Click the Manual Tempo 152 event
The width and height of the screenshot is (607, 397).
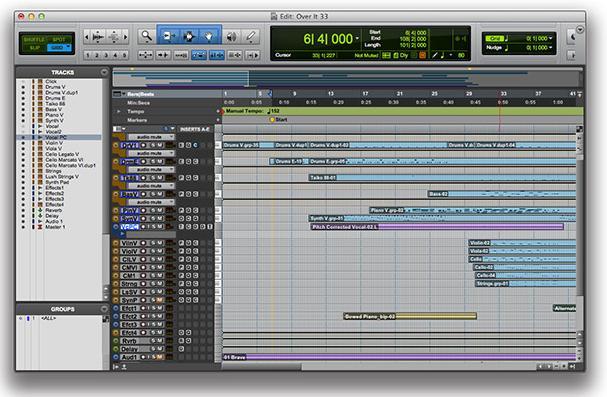pos(252,111)
